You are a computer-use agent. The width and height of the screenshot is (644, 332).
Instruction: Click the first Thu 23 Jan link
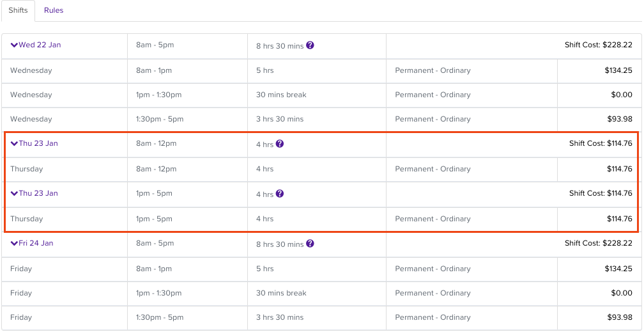(38, 144)
